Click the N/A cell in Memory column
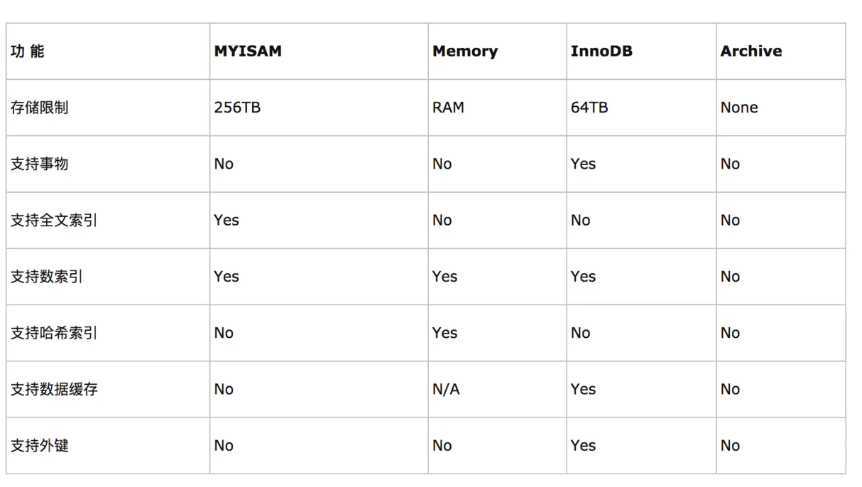Viewport: 862px width, 487px height. coord(446,389)
